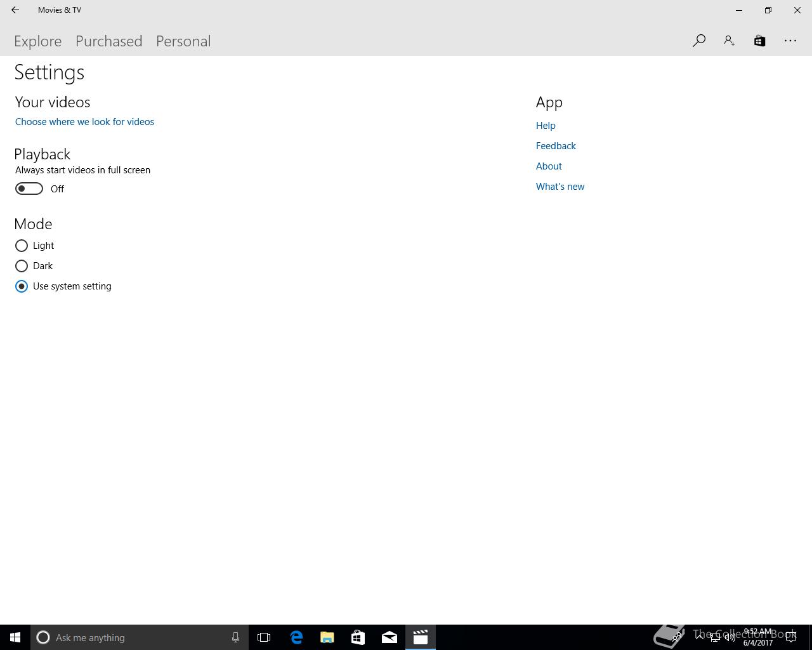Viewport: 812px width, 650px height.
Task: Select the Dark mode radio button
Action: coord(22,266)
